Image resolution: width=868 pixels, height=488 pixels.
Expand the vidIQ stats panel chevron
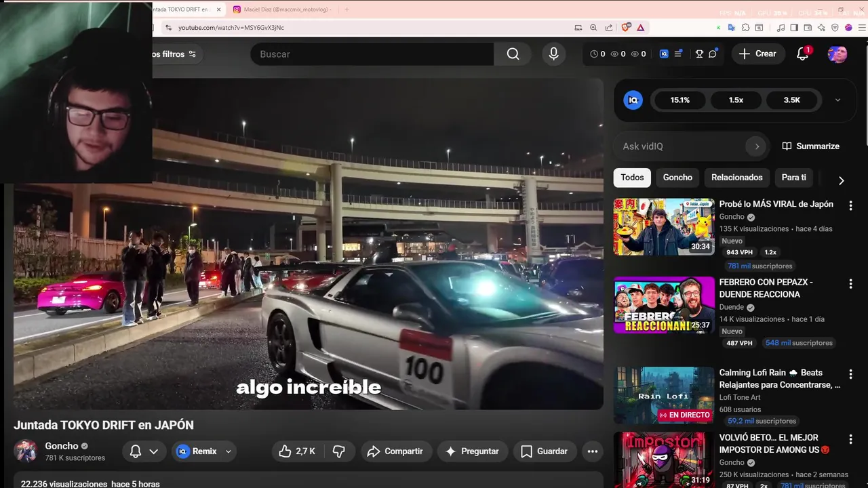[x=837, y=100]
